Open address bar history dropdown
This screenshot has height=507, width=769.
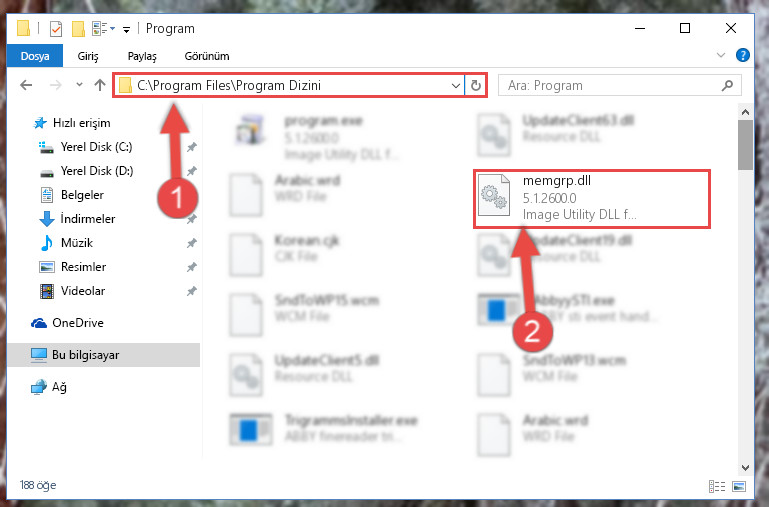coord(456,85)
